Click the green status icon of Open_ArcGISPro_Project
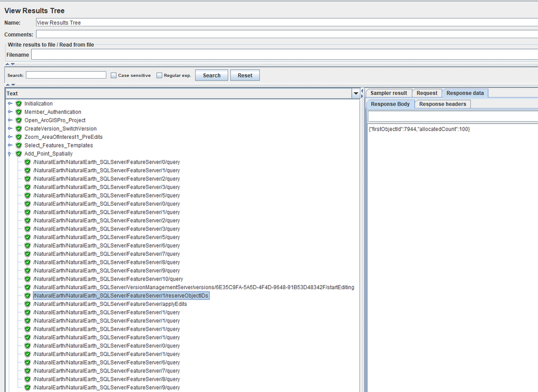 click(19, 121)
